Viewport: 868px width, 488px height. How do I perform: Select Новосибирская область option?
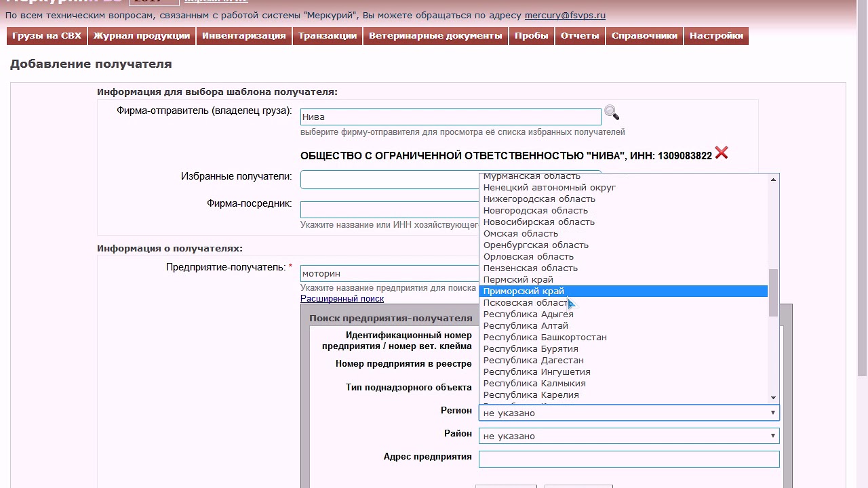pos(623,222)
